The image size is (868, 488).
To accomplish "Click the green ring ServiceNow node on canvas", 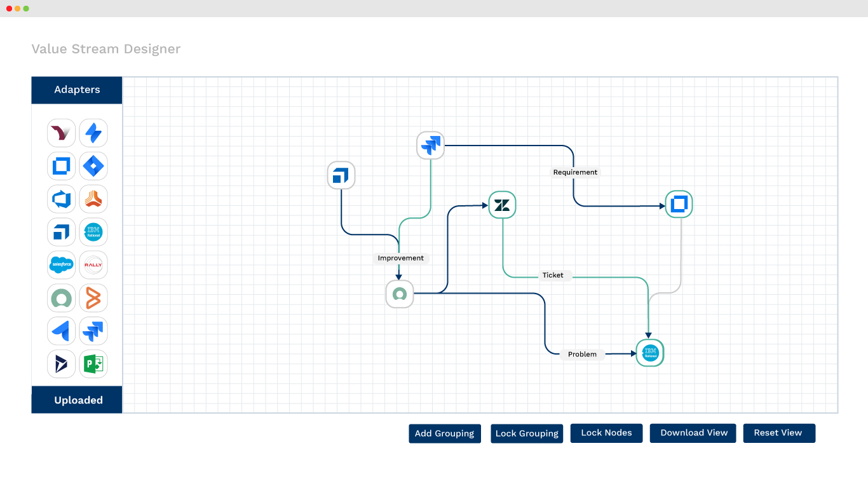I will (400, 294).
